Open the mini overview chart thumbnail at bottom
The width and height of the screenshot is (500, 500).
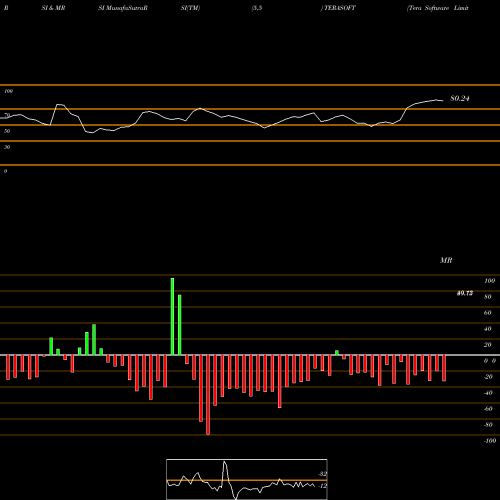tap(247, 479)
